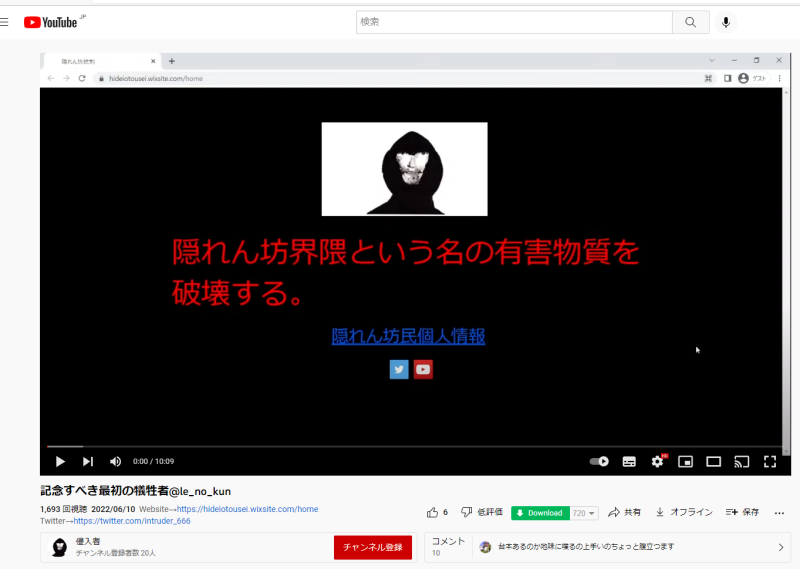Like the video with thumbs up
The image size is (800, 569).
[x=433, y=512]
